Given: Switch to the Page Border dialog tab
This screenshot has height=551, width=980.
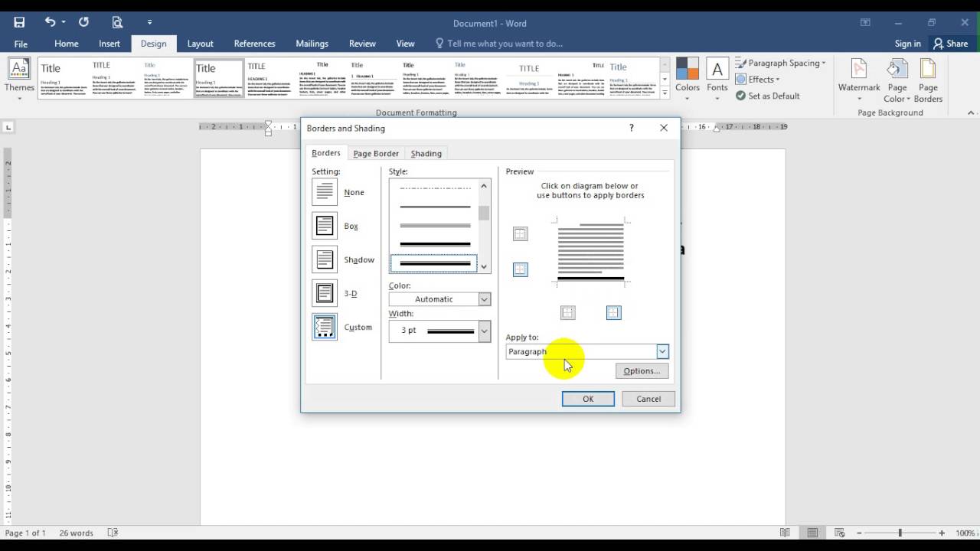Looking at the screenshot, I should (x=376, y=153).
